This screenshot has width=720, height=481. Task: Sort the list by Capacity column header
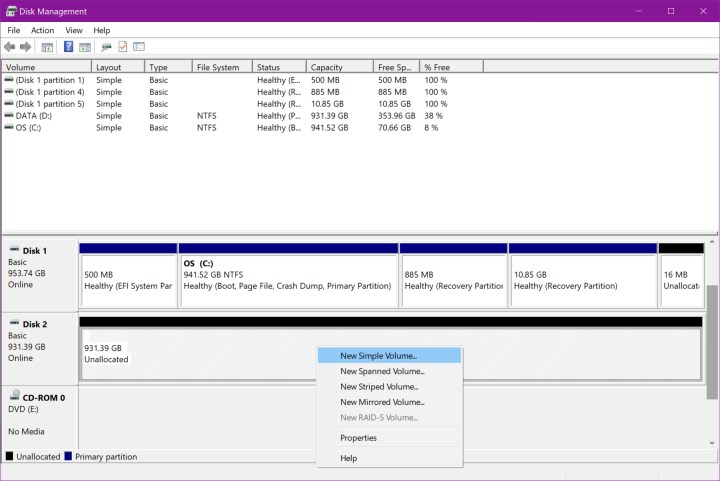(x=326, y=67)
